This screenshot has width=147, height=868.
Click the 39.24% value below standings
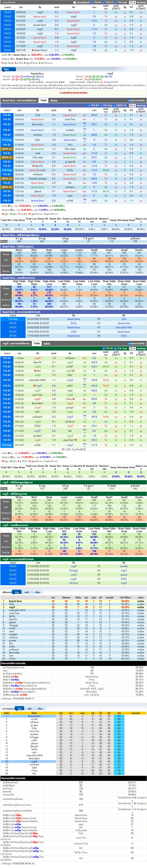pyautogui.click(x=140, y=668)
